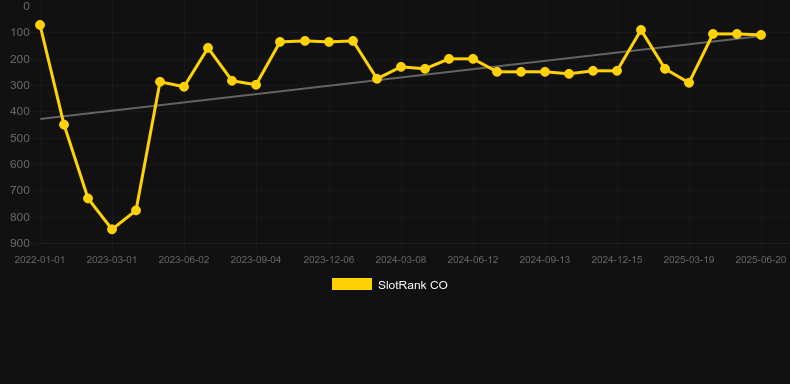790x384 pixels.
Task: Select the last data point at 2025-06-20
Action: click(761, 35)
